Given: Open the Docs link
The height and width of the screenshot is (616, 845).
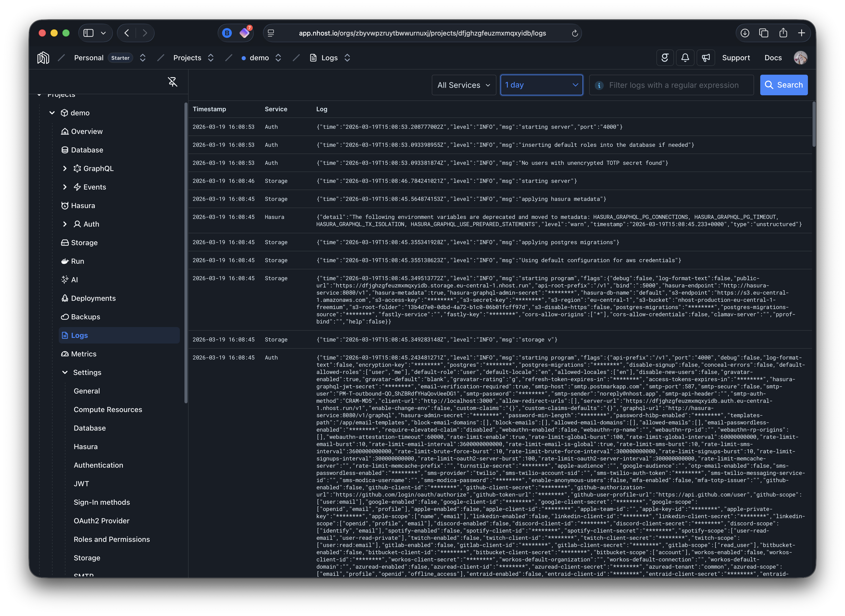Looking at the screenshot, I should [773, 58].
